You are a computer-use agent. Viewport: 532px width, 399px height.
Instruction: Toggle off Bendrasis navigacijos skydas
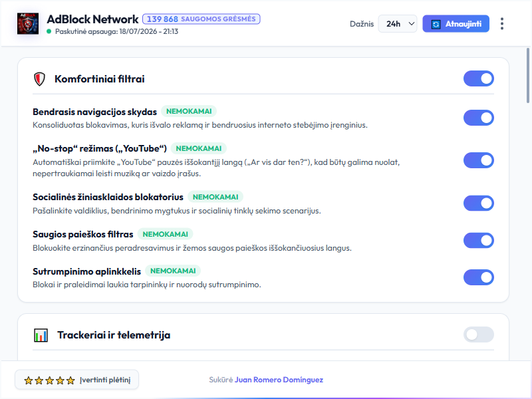[x=478, y=118]
